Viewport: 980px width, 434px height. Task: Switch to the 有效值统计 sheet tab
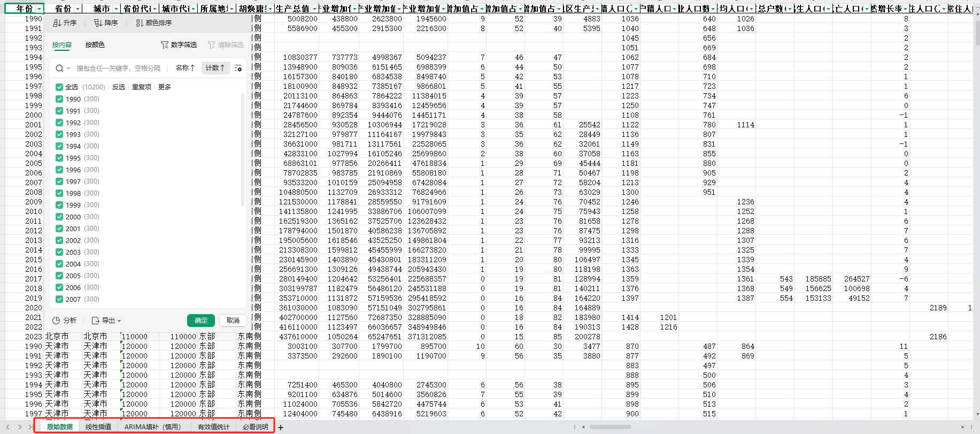214,427
